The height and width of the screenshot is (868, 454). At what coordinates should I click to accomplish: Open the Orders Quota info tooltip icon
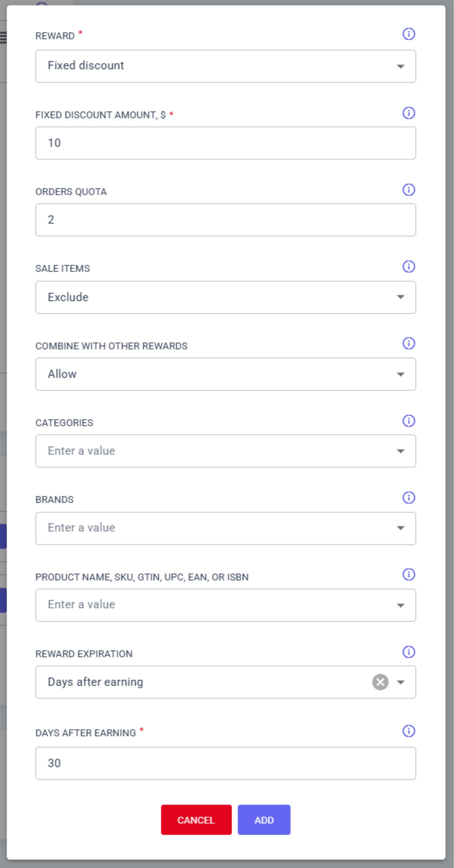click(x=409, y=190)
